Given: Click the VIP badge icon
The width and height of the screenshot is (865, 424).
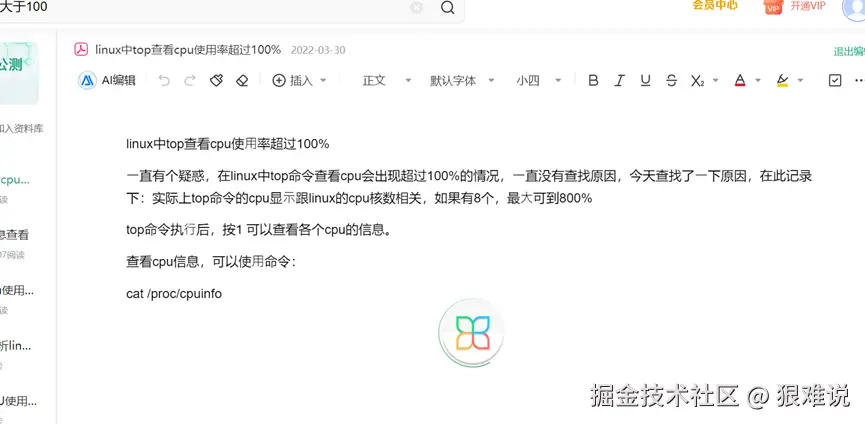Looking at the screenshot, I should 773,7.
